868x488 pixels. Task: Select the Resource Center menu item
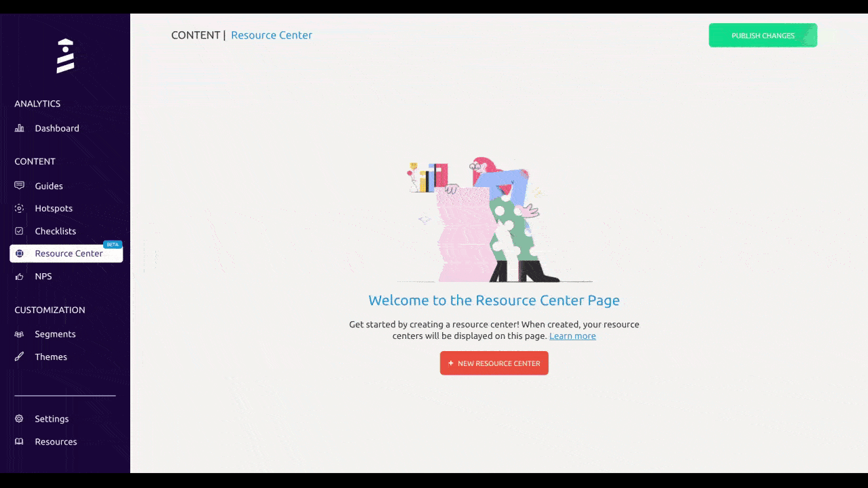66,253
